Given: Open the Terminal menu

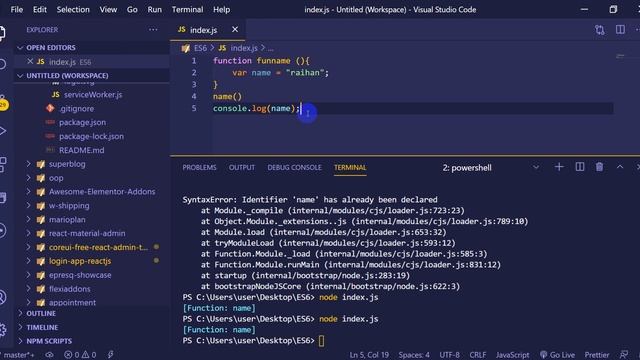Looking at the screenshot, I should coord(187,9).
